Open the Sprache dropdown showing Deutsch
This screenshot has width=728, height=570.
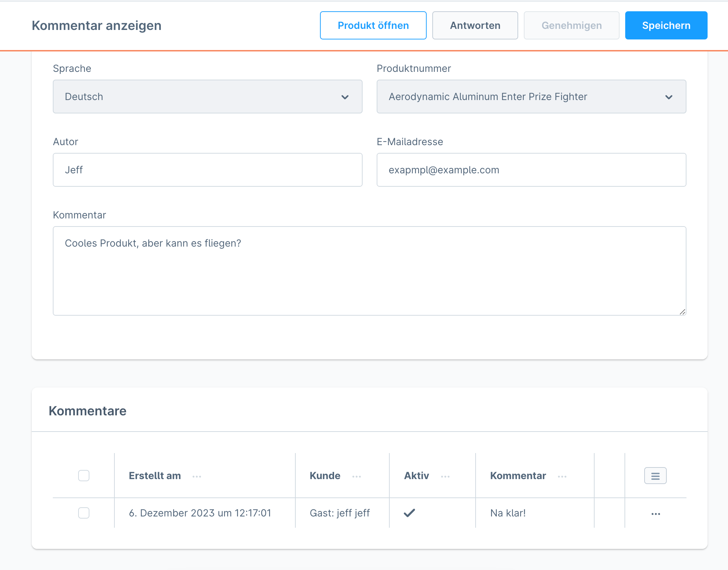[x=208, y=97]
